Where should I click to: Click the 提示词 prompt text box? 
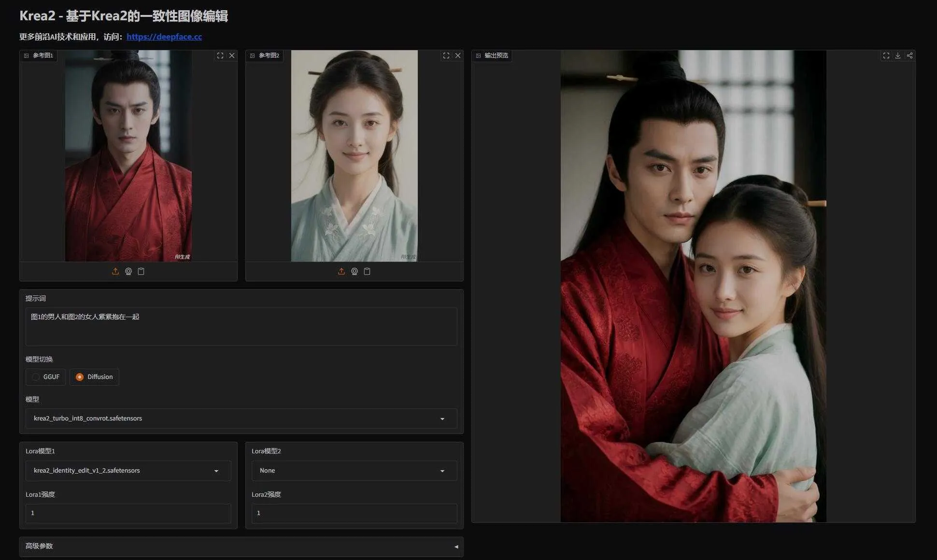[x=241, y=326]
